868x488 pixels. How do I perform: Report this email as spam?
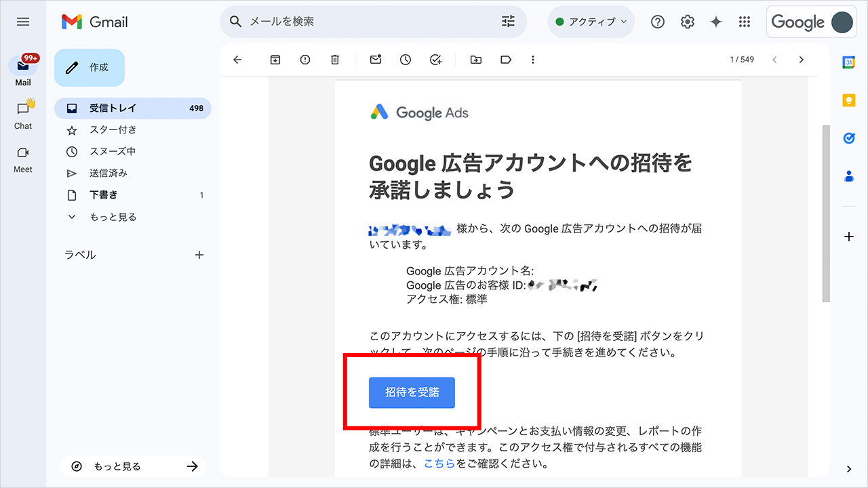coord(305,60)
